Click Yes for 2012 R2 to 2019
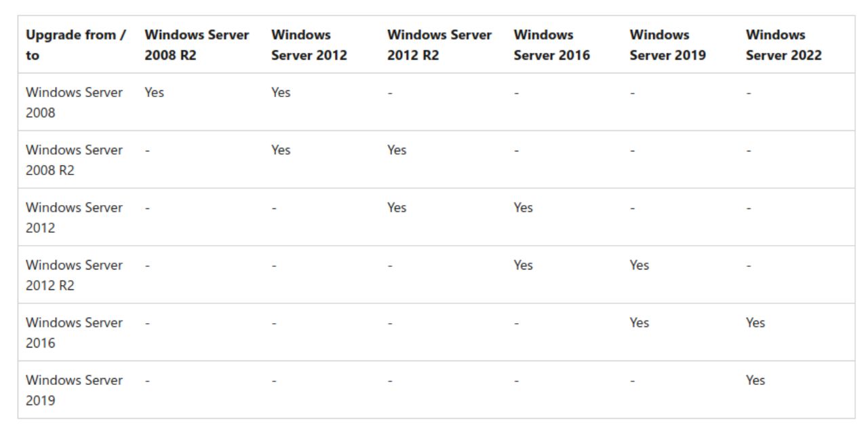Image resolution: width=868 pixels, height=429 pixels. [x=639, y=265]
